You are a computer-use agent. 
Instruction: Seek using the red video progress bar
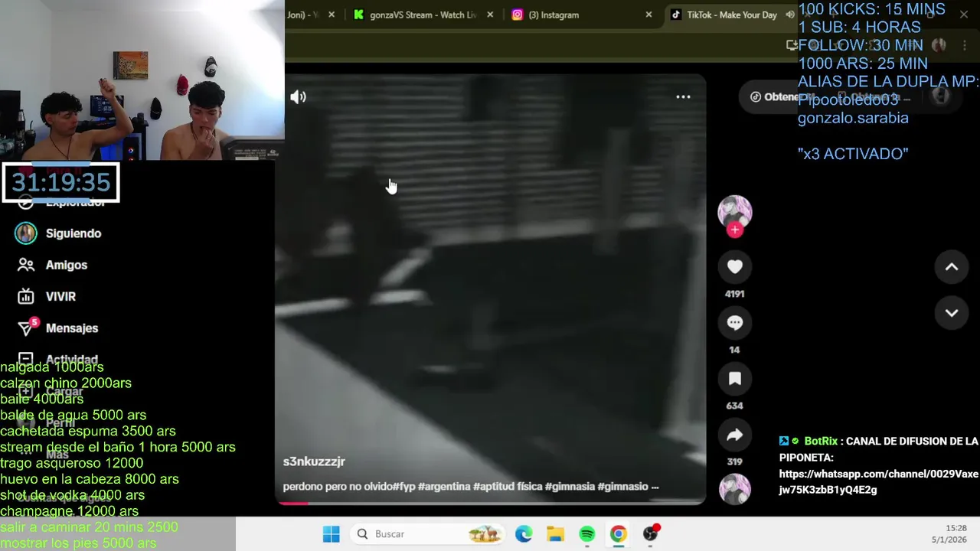tap(490, 503)
